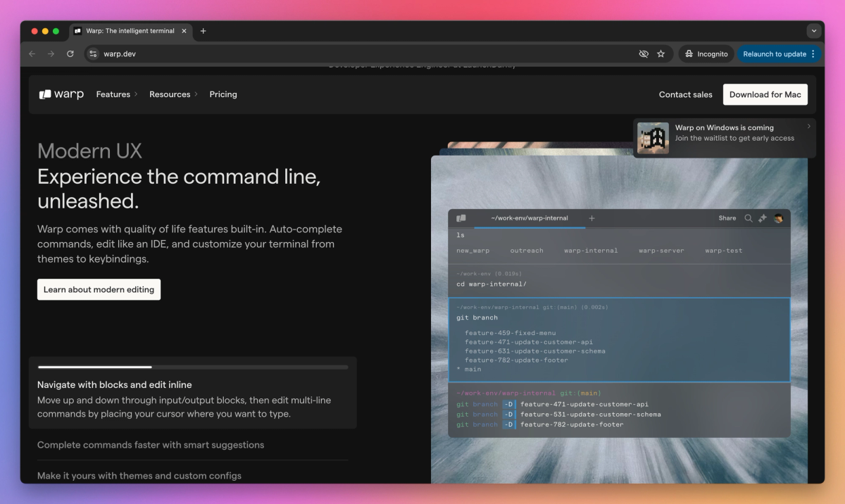Add a new tab in demo terminal
This screenshot has width=845, height=504.
click(x=591, y=218)
